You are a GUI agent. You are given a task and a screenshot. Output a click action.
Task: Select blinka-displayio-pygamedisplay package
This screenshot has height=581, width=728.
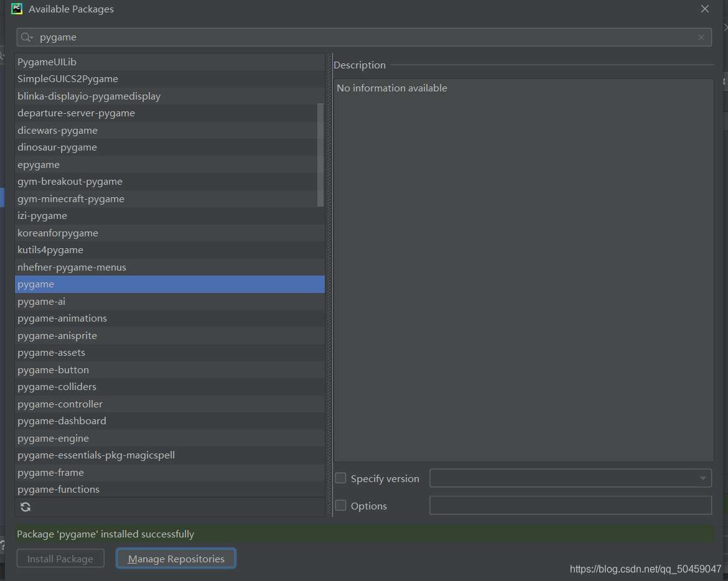click(x=170, y=96)
